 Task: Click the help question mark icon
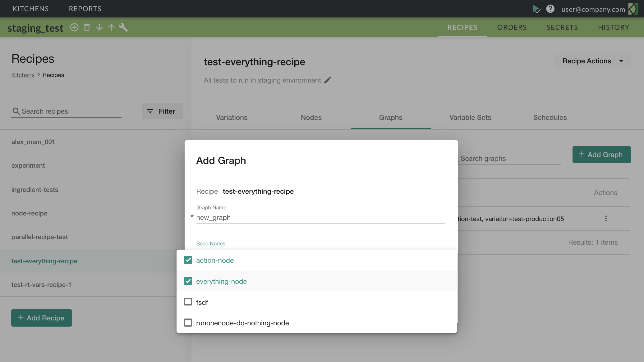(550, 9)
